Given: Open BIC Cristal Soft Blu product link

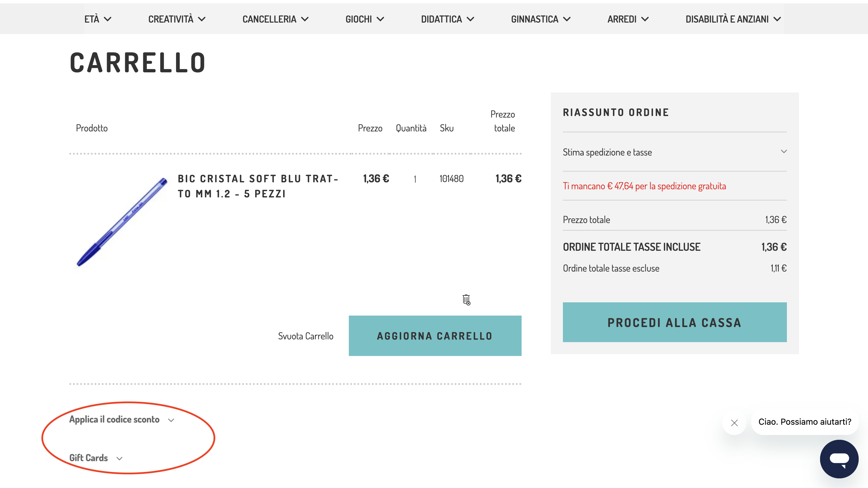Looking at the screenshot, I should (x=258, y=186).
